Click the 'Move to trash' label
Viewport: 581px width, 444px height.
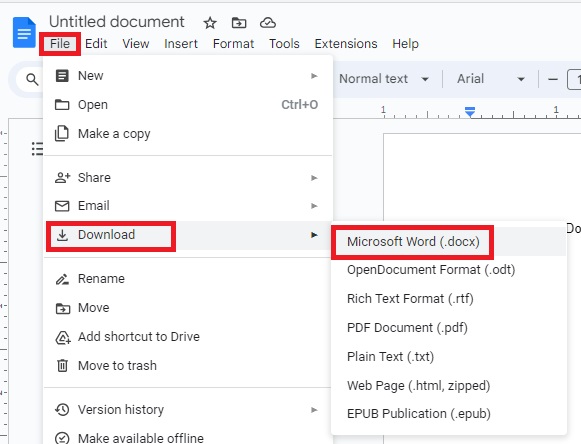click(x=117, y=366)
